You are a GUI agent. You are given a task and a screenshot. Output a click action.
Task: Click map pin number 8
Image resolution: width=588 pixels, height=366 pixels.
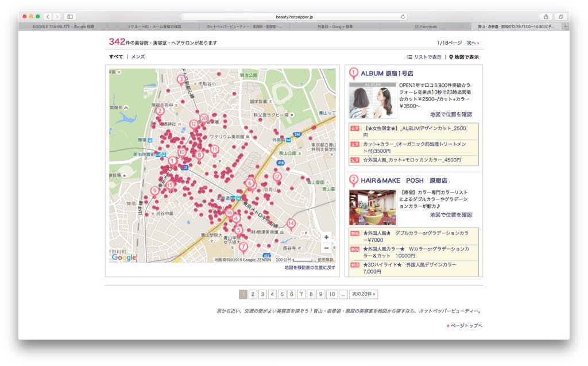click(x=199, y=155)
